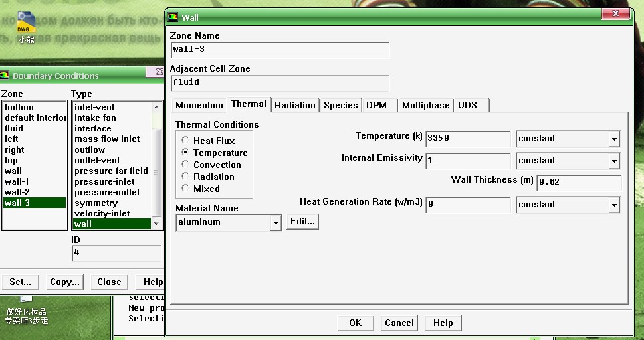Viewport: 644px width, 340px height.
Task: Click the Boundary Conditions window icon
Action: (x=5, y=76)
